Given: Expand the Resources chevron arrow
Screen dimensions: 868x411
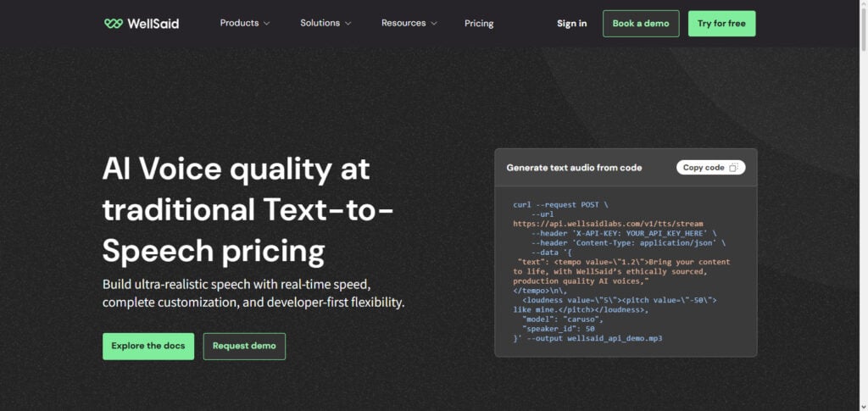Looking at the screenshot, I should 434,24.
